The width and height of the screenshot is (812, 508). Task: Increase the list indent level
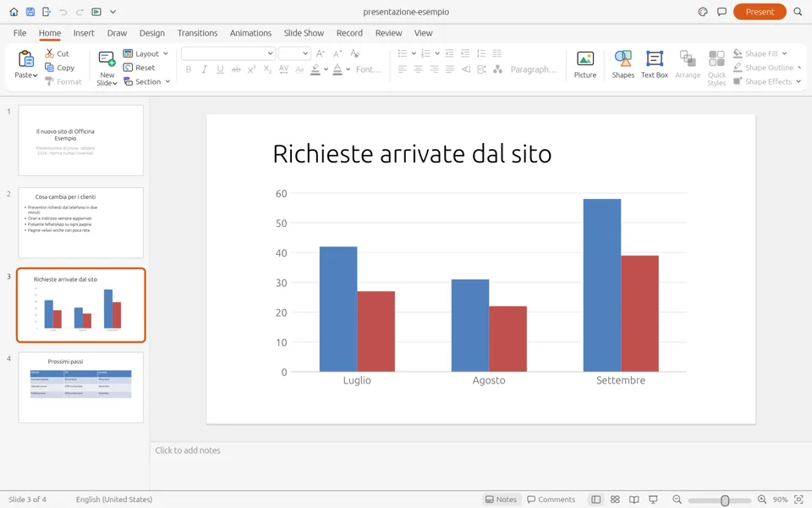pos(465,53)
